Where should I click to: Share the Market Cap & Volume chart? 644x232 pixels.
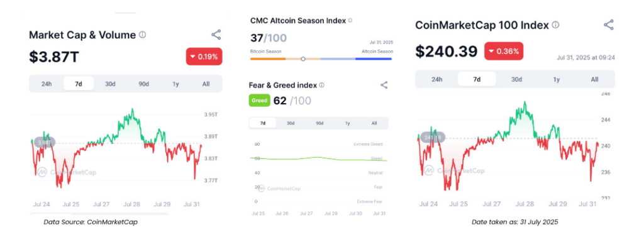(x=216, y=35)
